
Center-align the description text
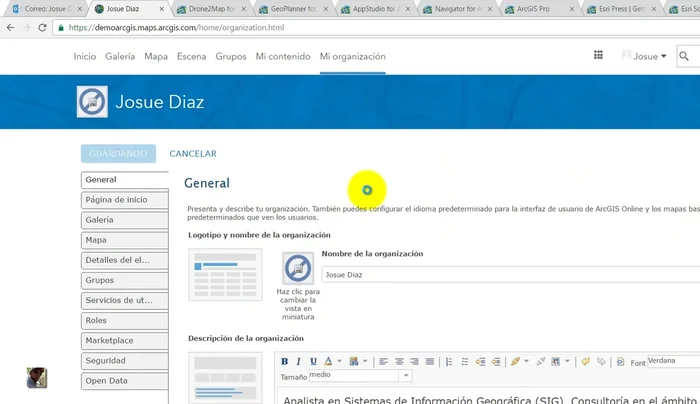coord(399,362)
